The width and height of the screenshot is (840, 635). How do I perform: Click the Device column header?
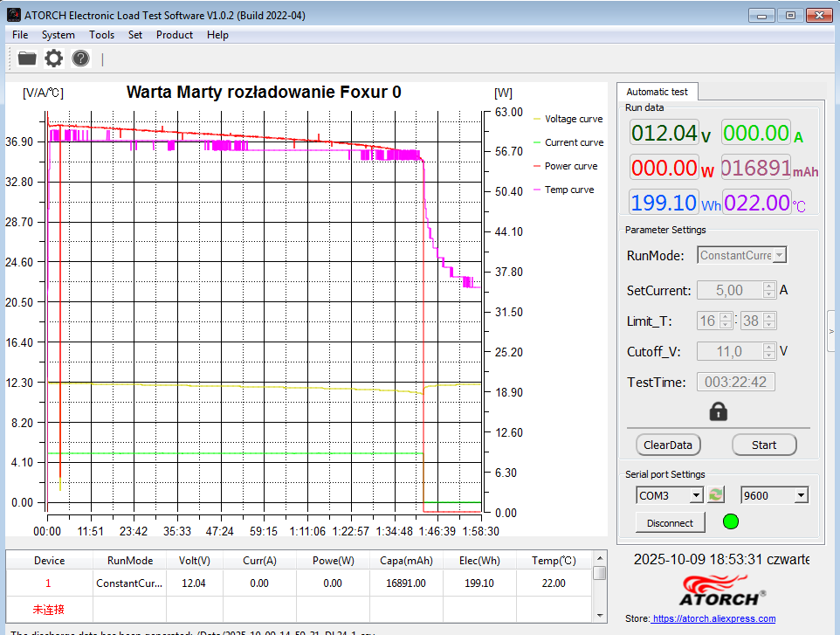[49, 561]
